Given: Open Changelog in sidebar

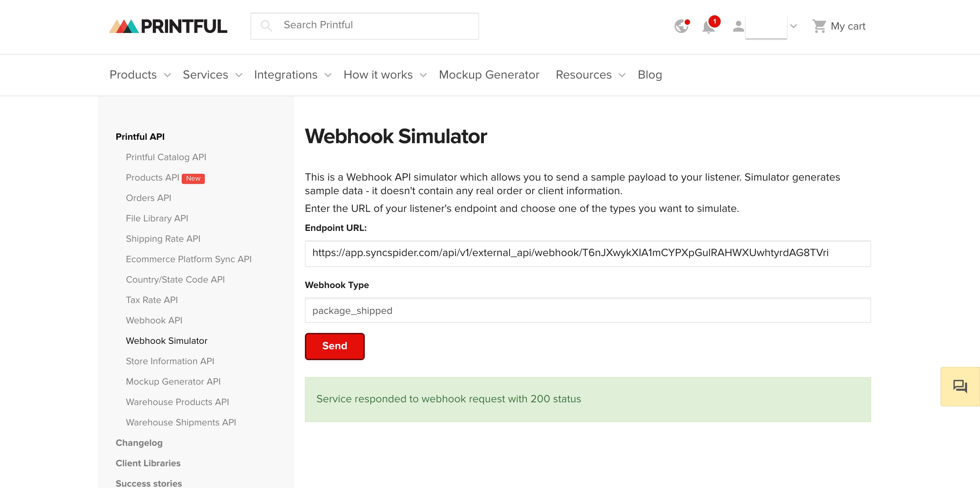Looking at the screenshot, I should click(x=139, y=443).
